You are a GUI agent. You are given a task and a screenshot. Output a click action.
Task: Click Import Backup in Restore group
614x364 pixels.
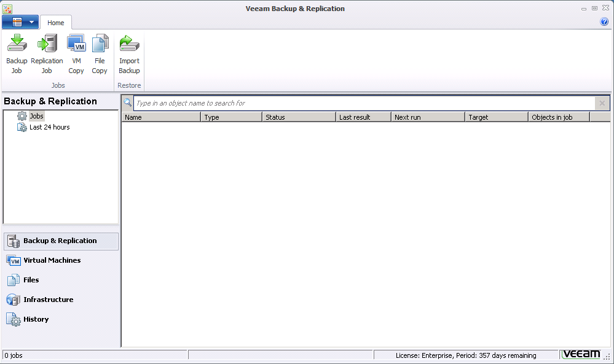click(x=129, y=54)
